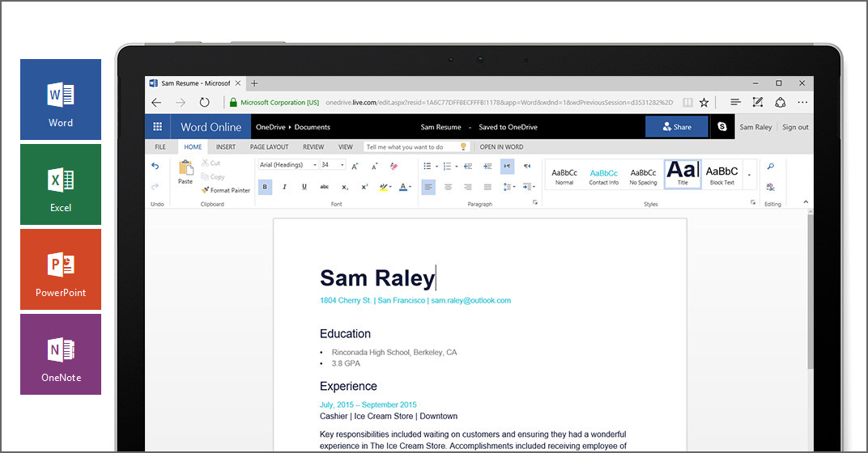
Task: Clear formatting with the eraser icon
Action: pyautogui.click(x=394, y=166)
